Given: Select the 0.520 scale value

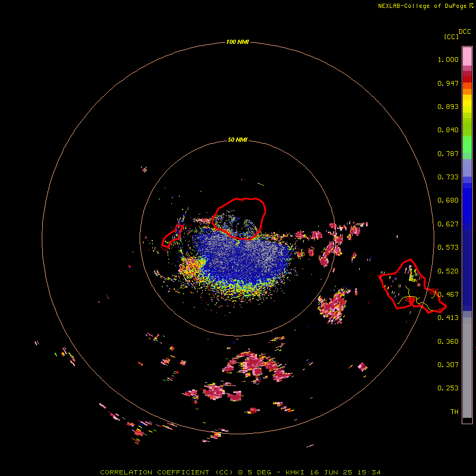Looking at the screenshot, I should pyautogui.click(x=448, y=271).
